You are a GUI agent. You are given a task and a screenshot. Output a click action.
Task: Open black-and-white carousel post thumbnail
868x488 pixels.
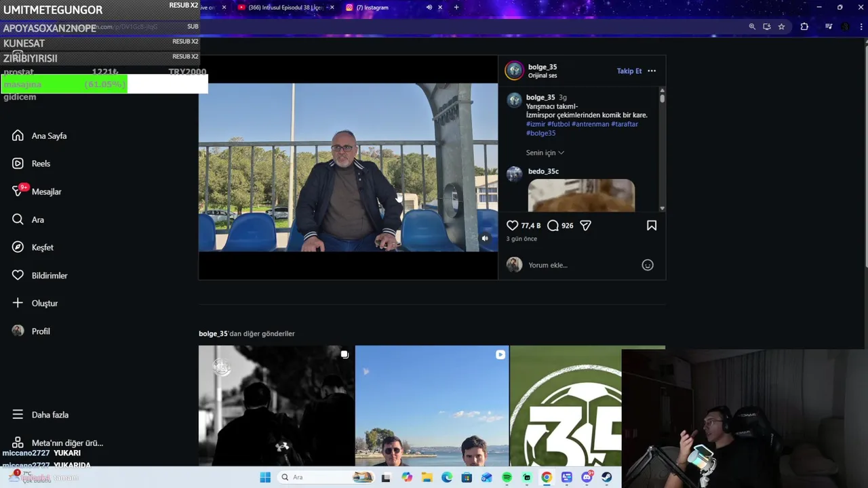click(276, 405)
